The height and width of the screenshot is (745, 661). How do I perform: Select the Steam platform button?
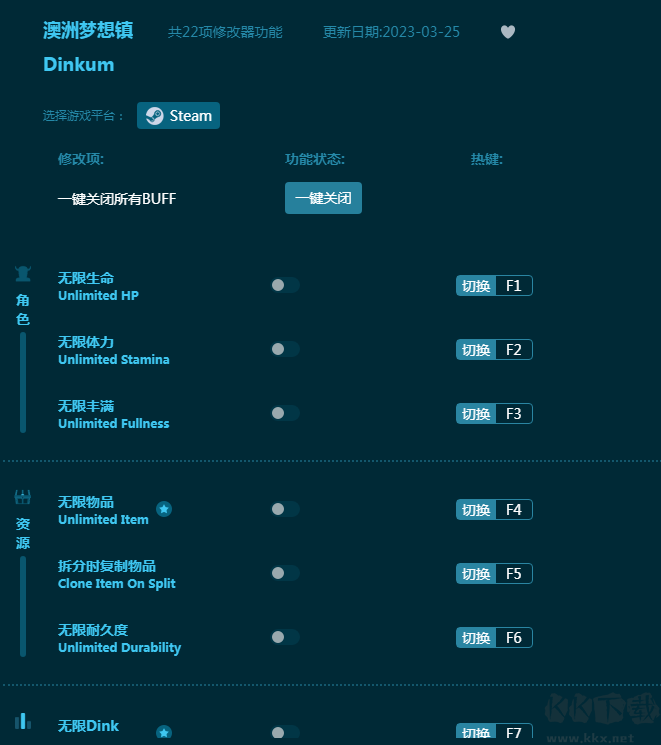[178, 115]
